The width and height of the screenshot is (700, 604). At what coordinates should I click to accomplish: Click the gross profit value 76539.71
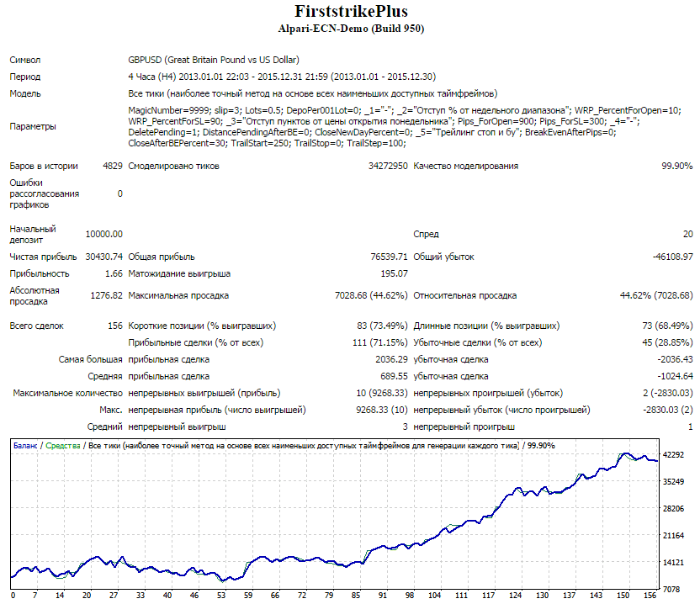click(389, 257)
